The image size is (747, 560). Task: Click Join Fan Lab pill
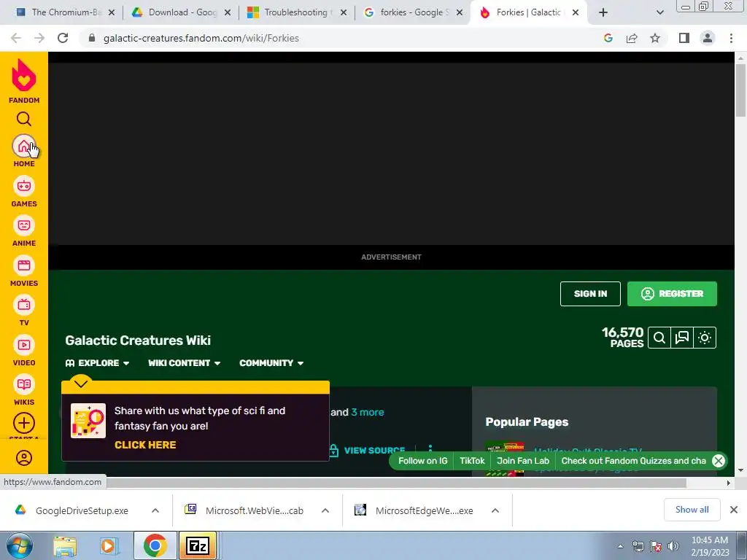522,461
